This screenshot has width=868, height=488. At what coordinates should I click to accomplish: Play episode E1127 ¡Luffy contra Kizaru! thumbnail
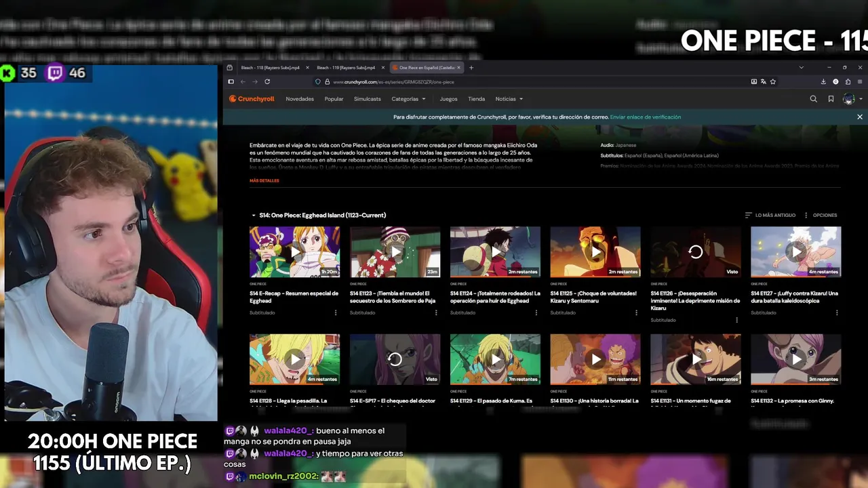[x=796, y=251]
